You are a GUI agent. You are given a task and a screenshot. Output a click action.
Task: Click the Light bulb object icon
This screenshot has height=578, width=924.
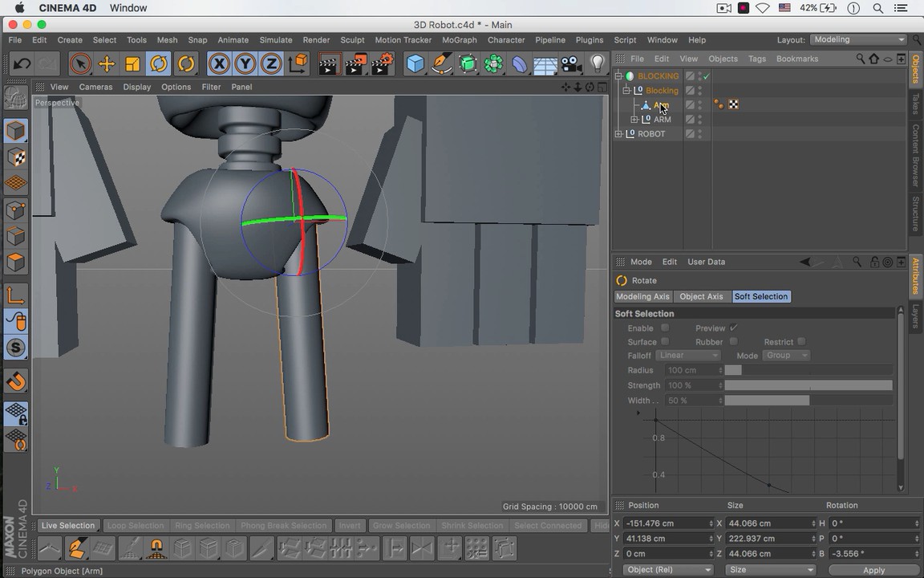(597, 64)
